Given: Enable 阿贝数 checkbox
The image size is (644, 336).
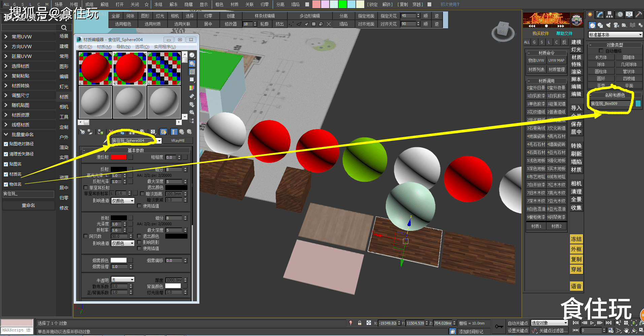Looking at the screenshot, I should pos(86,236).
